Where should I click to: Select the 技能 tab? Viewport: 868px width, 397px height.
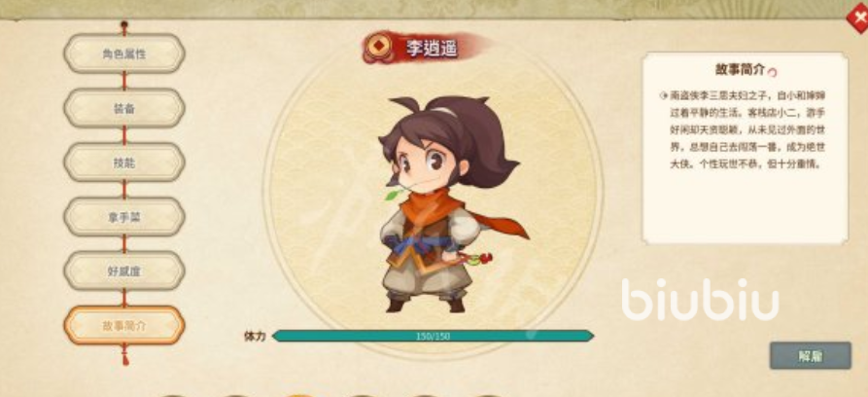pos(124,162)
